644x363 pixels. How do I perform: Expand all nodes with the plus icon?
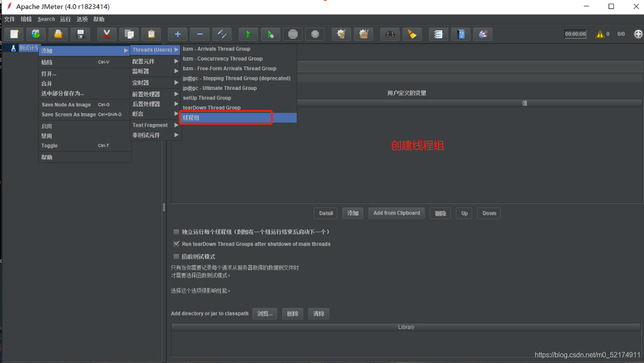point(177,34)
